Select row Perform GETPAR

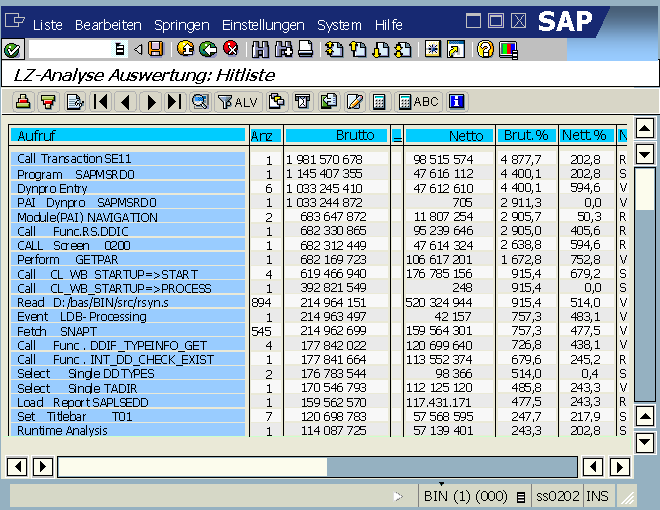128,259
